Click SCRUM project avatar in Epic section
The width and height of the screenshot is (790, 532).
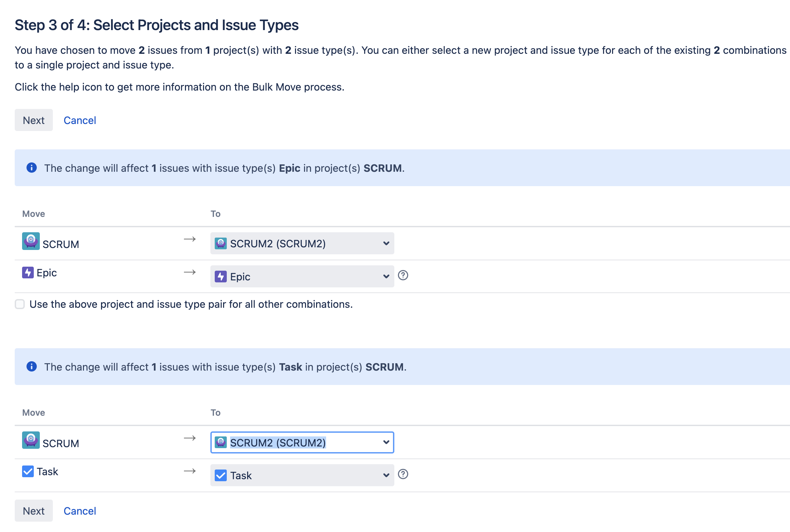click(x=30, y=241)
